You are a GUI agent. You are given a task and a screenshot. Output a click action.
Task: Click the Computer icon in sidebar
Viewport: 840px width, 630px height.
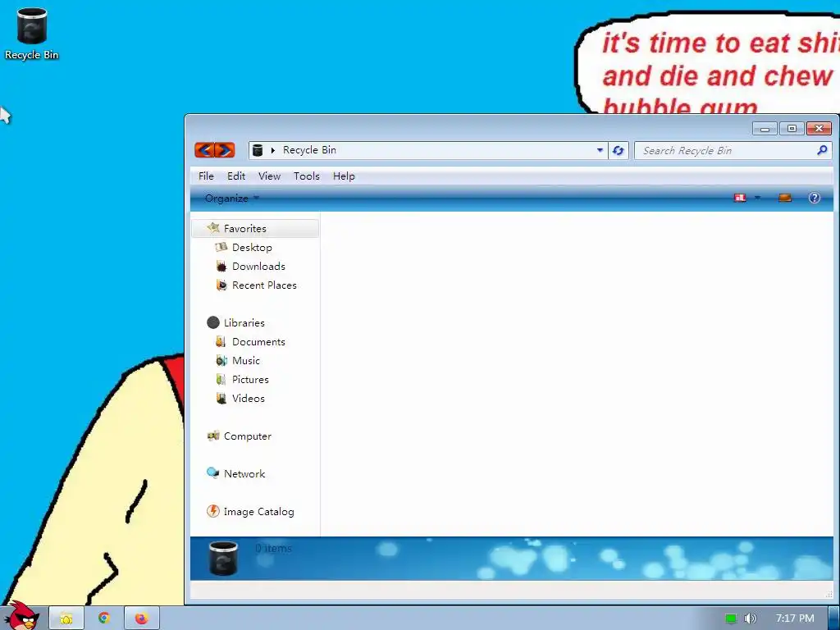213,436
